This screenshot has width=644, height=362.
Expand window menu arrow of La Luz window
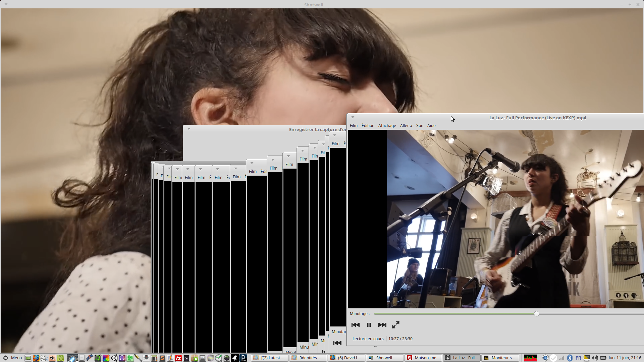click(353, 117)
